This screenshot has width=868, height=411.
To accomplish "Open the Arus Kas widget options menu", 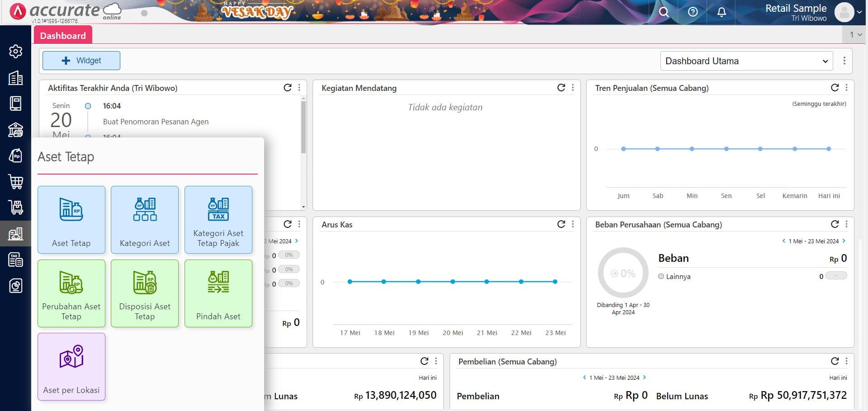I will 573,224.
